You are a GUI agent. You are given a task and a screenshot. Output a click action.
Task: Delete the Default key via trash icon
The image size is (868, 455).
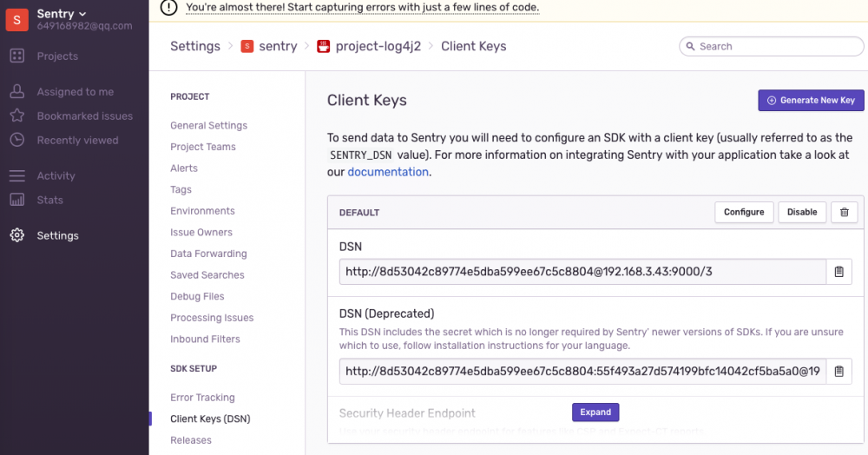pyautogui.click(x=845, y=212)
